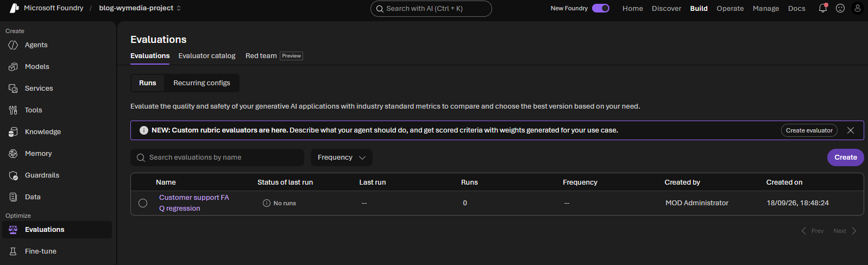868x265 pixels.
Task: Click the MOD Administrator cell
Action: [697, 203]
